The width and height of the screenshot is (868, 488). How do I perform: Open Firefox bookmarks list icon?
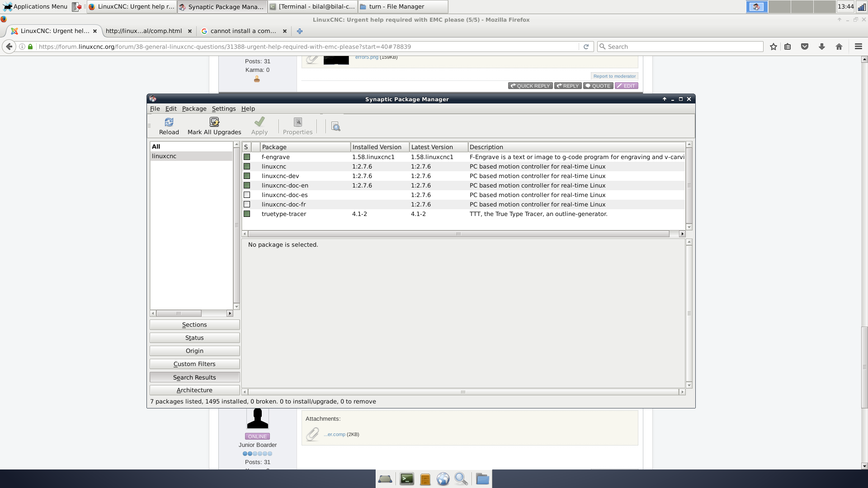788,47
